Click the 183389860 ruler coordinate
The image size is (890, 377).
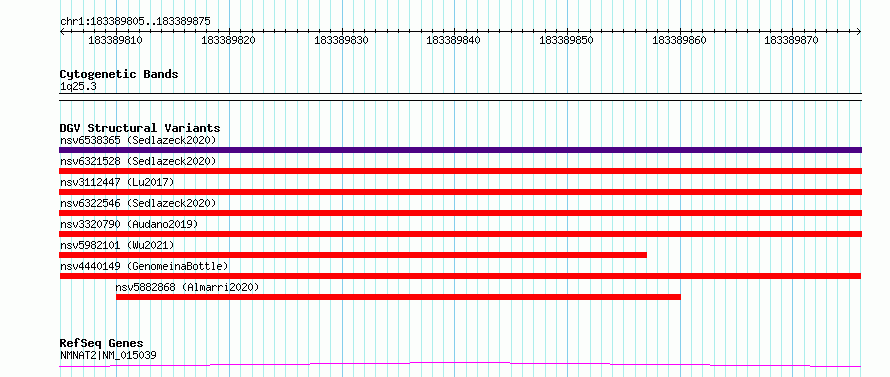tap(679, 40)
